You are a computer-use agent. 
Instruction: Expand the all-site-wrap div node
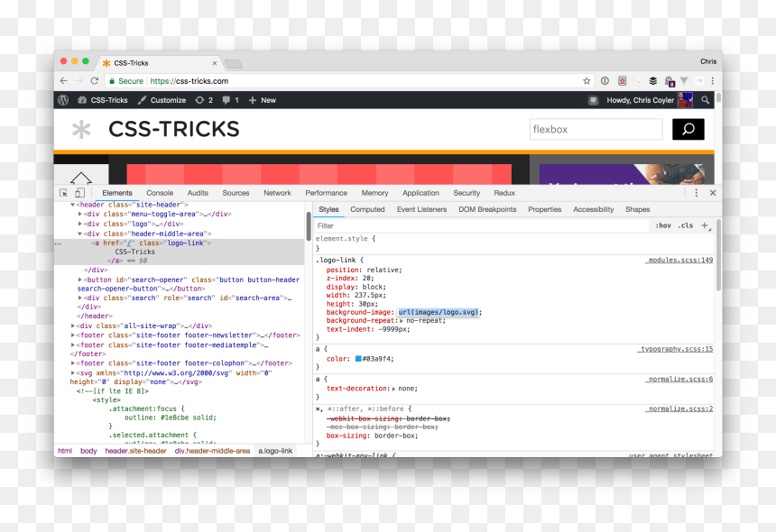[x=73, y=326]
